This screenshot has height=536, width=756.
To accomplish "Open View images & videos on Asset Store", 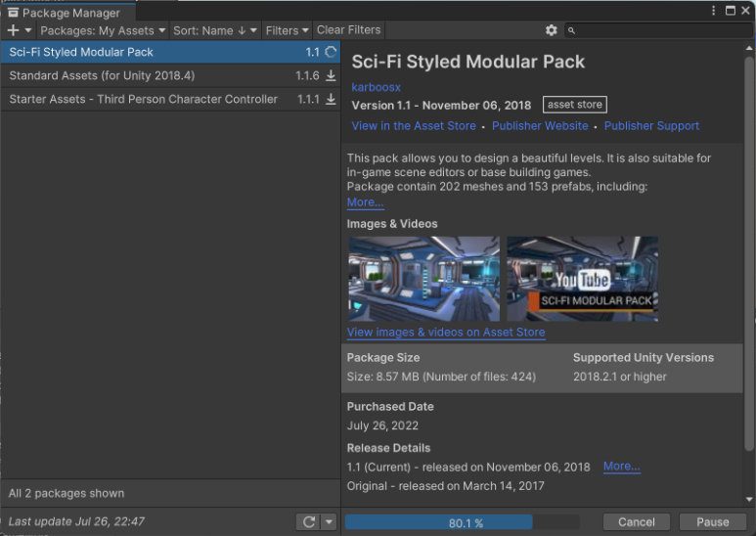I will pyautogui.click(x=446, y=333).
